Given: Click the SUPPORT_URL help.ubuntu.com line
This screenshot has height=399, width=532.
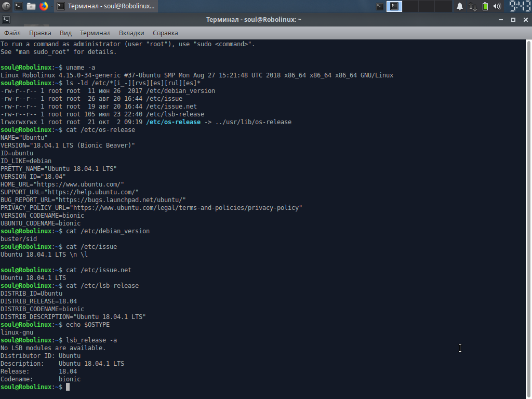Looking at the screenshot, I should click(x=70, y=192).
